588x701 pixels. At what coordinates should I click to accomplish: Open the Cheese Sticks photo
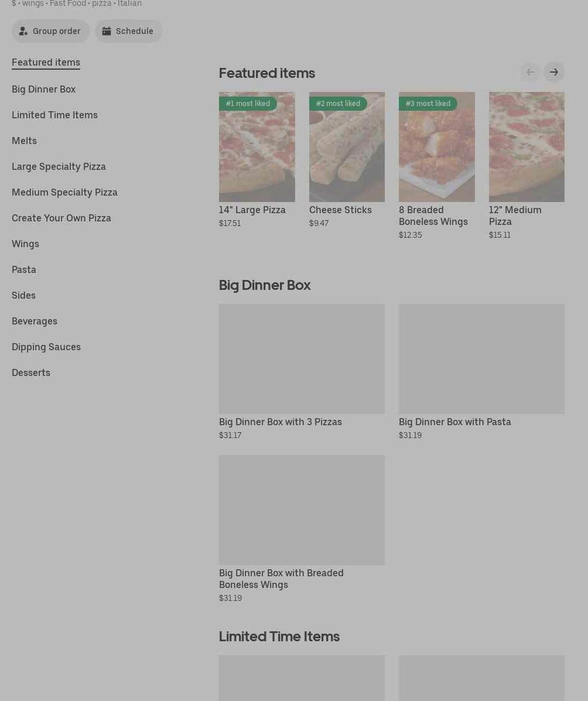click(x=347, y=146)
